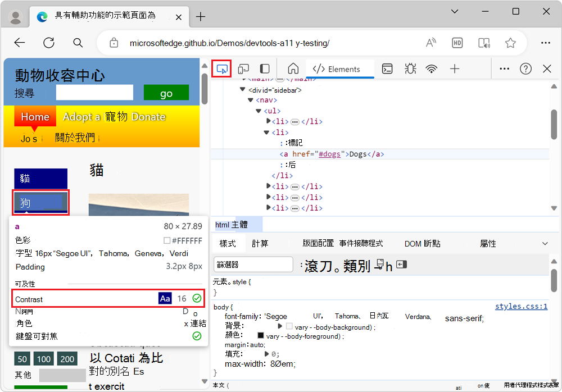
Task: Focus the 篩選器 styles filter field
Action: tap(253, 265)
